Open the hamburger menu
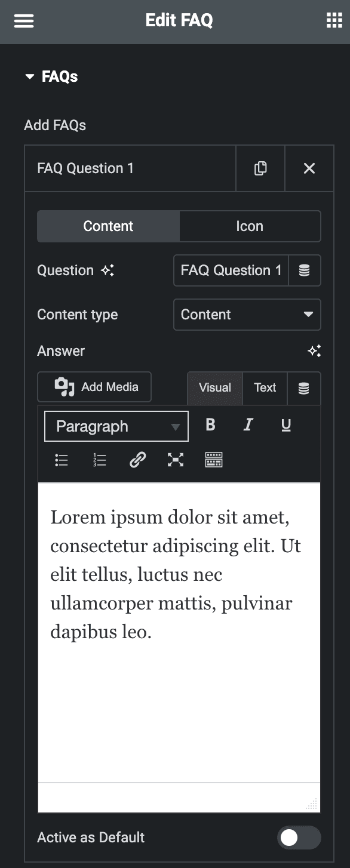This screenshot has height=868, width=350. tap(24, 21)
